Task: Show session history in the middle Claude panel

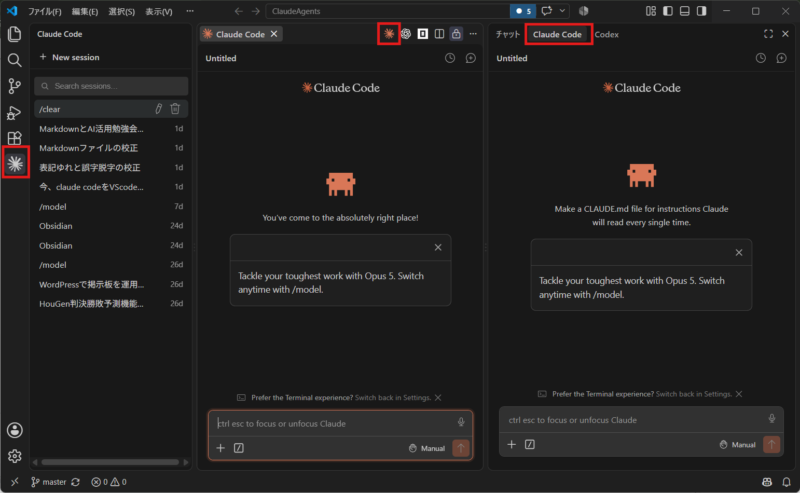Action: 450,58
